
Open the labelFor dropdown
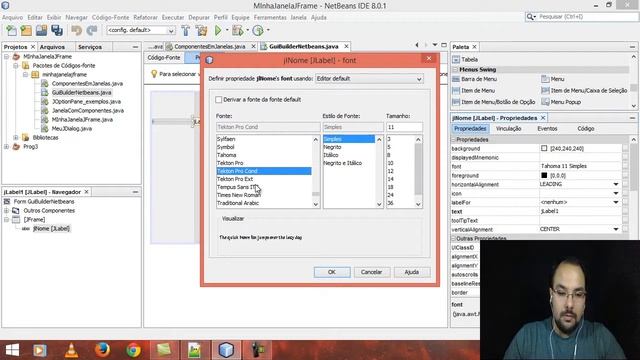pyautogui.click(x=616, y=202)
